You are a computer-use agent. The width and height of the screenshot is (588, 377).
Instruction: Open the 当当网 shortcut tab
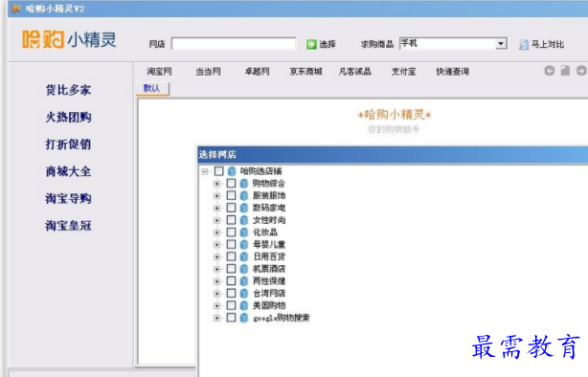[x=208, y=71]
